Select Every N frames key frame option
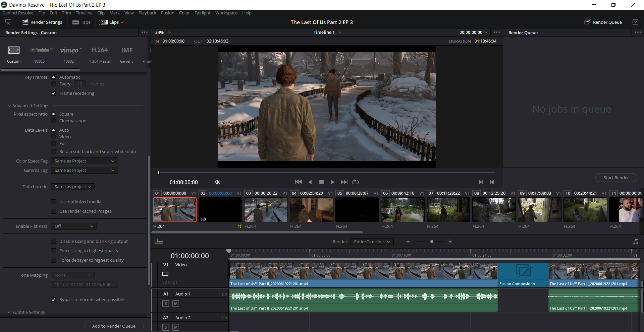The height and width of the screenshot is (332, 644). pos(54,84)
